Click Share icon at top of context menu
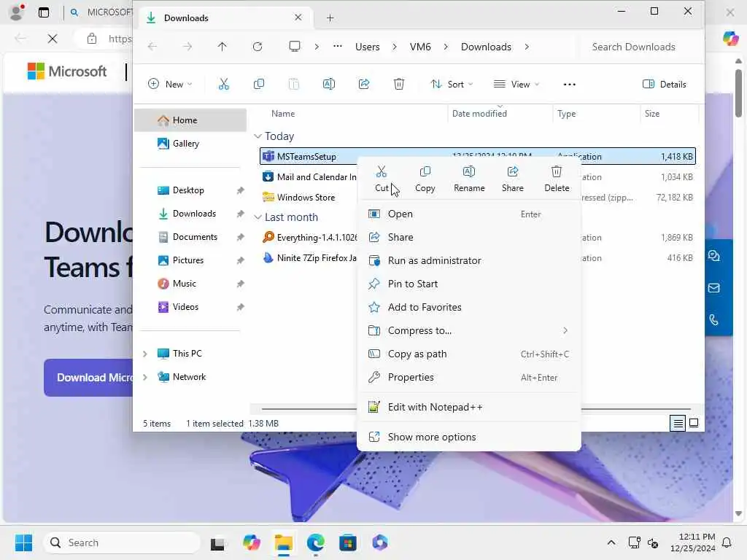The height and width of the screenshot is (560, 747). tap(513, 179)
